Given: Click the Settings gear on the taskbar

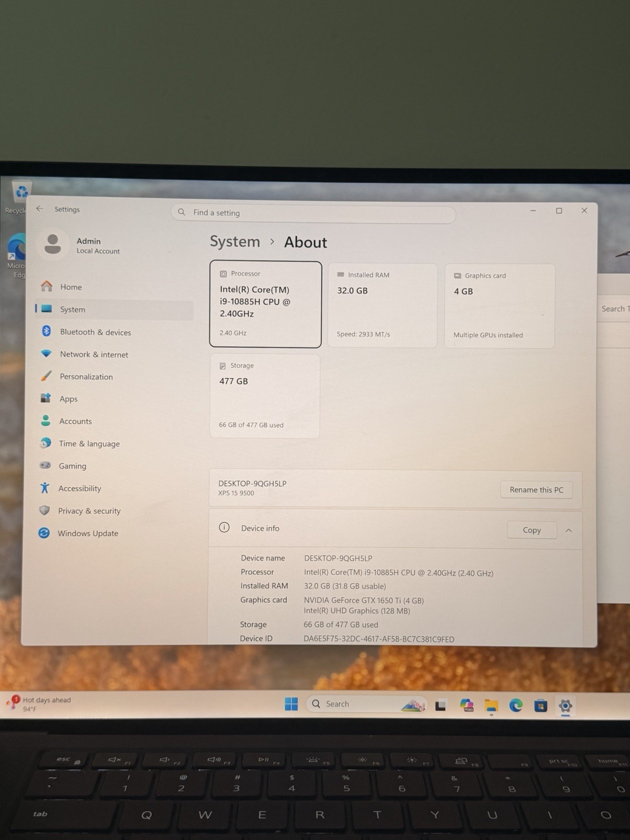Looking at the screenshot, I should point(565,706).
